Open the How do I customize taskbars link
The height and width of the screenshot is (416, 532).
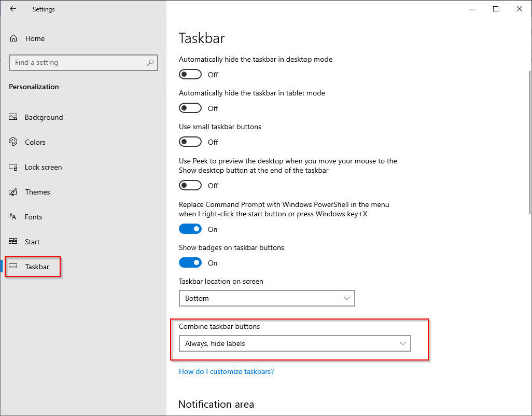coord(226,371)
